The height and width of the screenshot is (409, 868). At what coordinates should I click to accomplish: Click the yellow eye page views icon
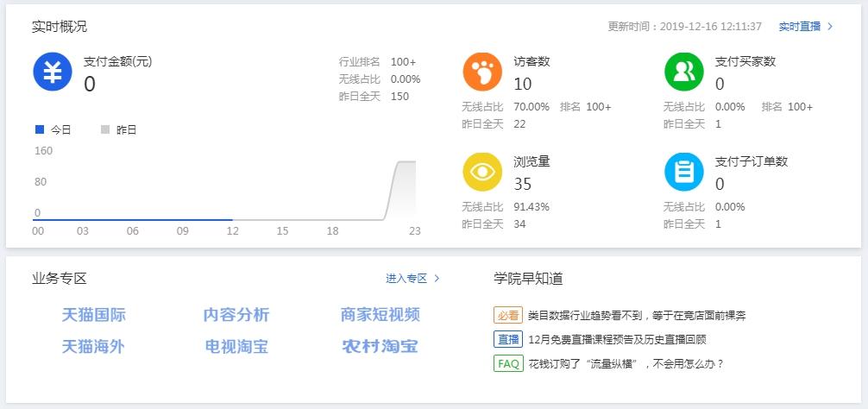(482, 172)
